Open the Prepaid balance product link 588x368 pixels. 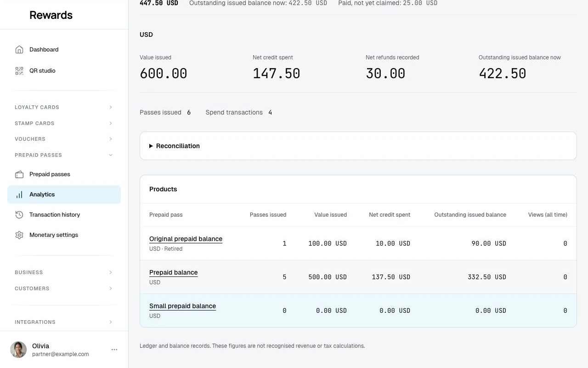[x=173, y=272]
